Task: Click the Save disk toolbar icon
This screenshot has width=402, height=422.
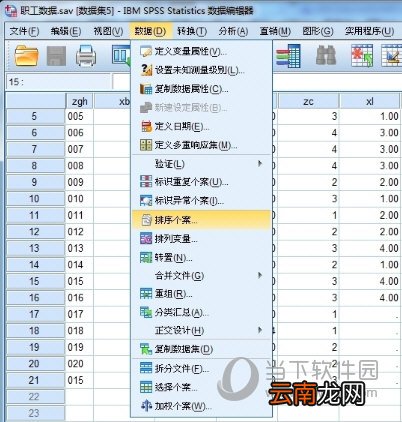Action: pos(56,55)
